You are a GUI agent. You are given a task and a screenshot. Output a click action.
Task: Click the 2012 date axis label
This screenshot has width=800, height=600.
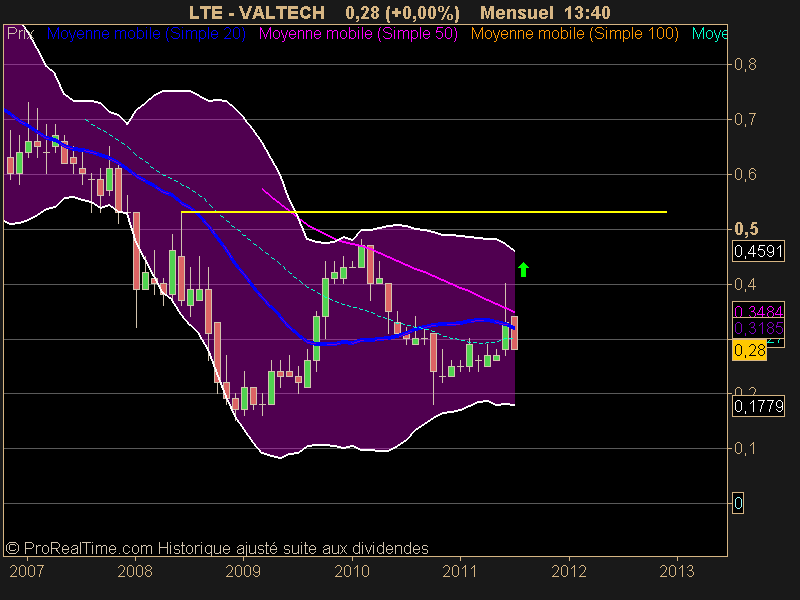[569, 571]
